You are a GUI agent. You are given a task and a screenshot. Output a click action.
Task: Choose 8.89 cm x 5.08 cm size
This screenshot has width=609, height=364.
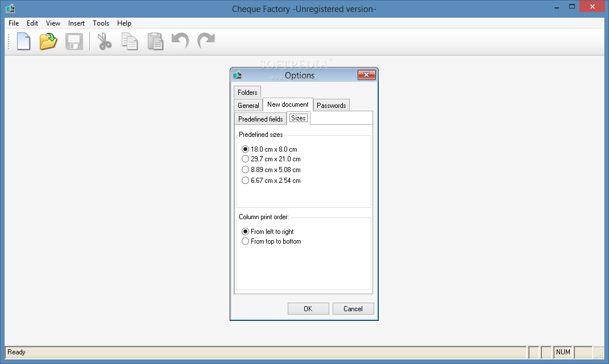pyautogui.click(x=271, y=170)
